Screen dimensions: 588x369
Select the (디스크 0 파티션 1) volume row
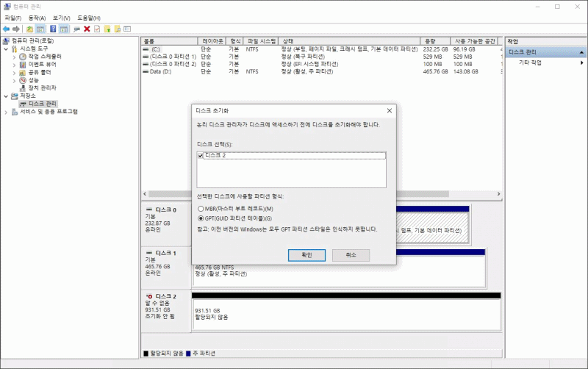click(321, 57)
